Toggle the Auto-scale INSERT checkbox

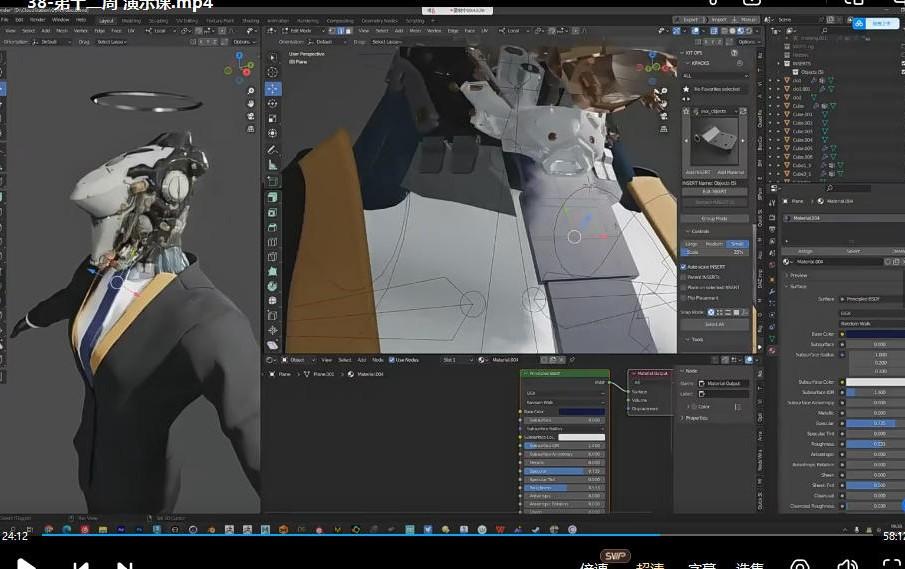[685, 267]
